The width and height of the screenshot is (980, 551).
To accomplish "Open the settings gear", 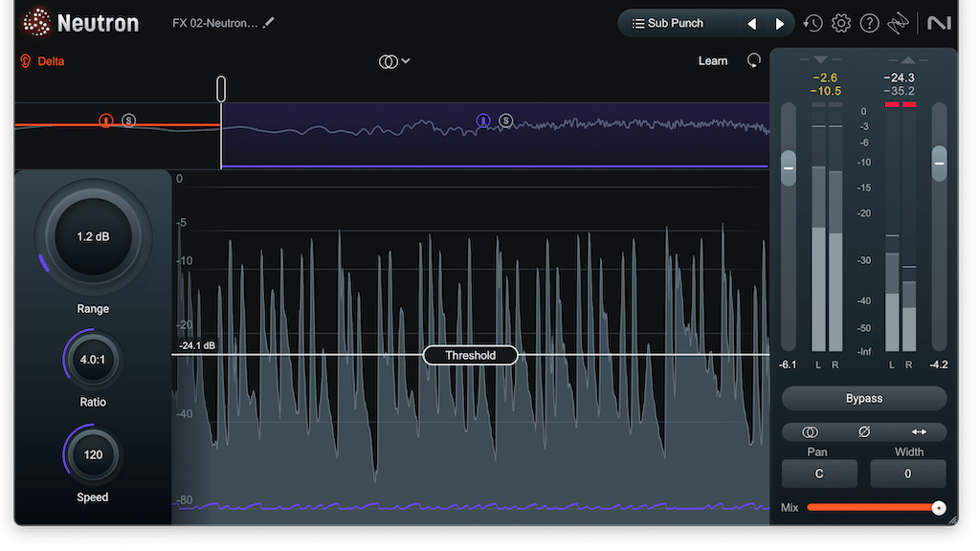I will 840,23.
